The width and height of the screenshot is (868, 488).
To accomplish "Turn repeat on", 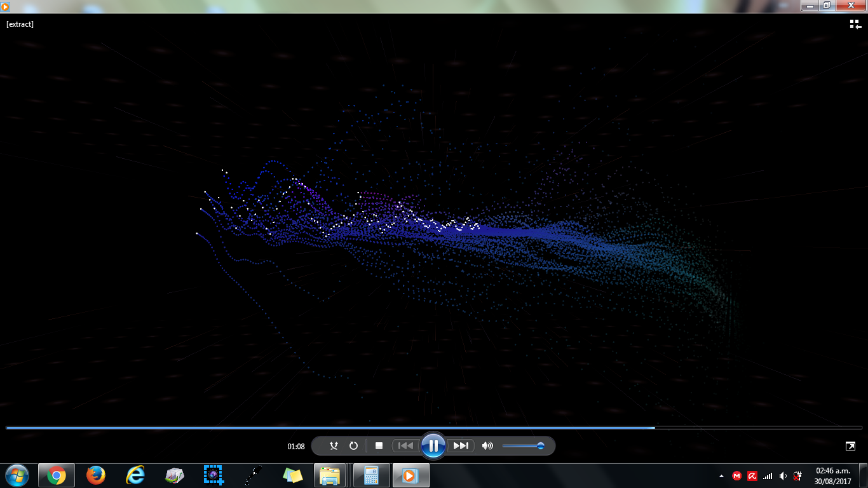I will pos(354,446).
